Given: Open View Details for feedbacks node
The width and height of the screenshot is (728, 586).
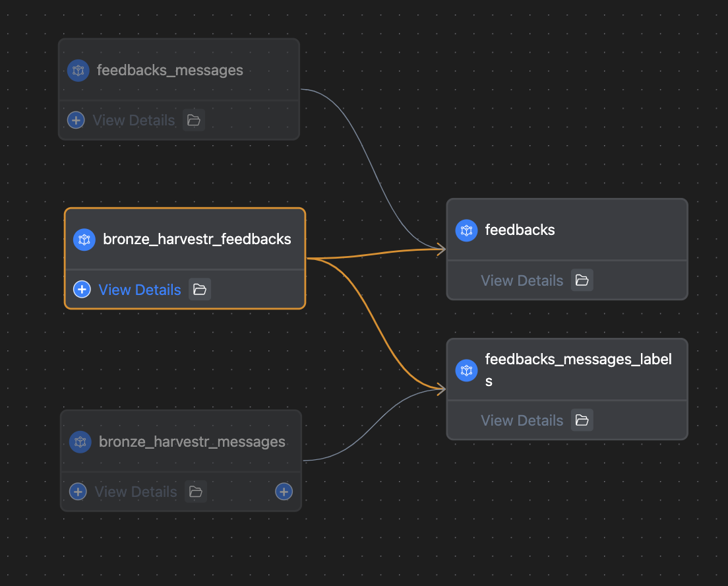Looking at the screenshot, I should tap(522, 280).
